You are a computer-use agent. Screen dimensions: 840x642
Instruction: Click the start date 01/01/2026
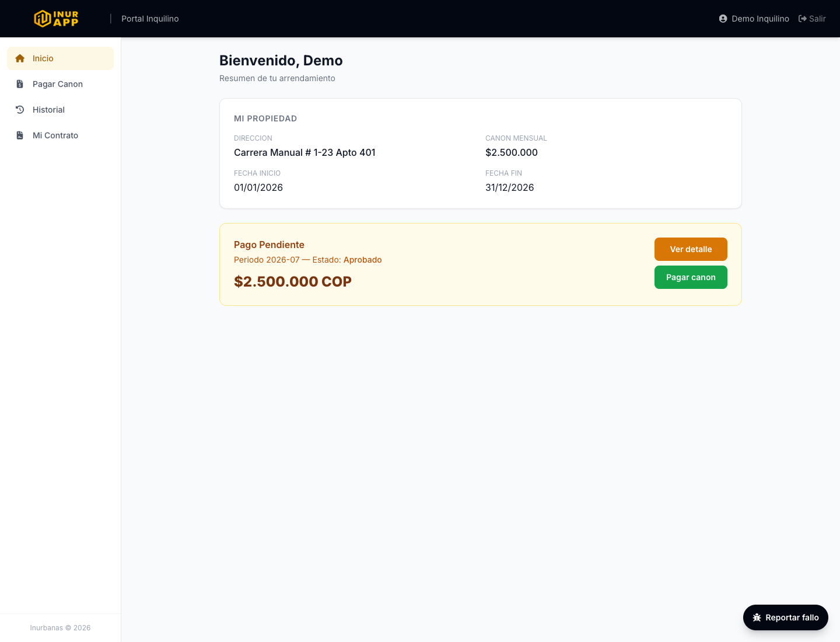[x=258, y=187]
